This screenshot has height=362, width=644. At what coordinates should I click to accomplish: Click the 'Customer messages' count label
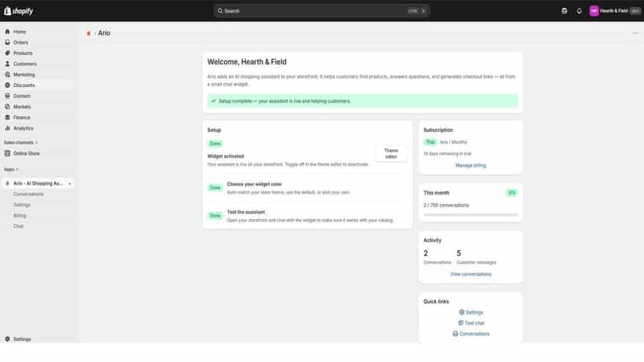(x=477, y=263)
